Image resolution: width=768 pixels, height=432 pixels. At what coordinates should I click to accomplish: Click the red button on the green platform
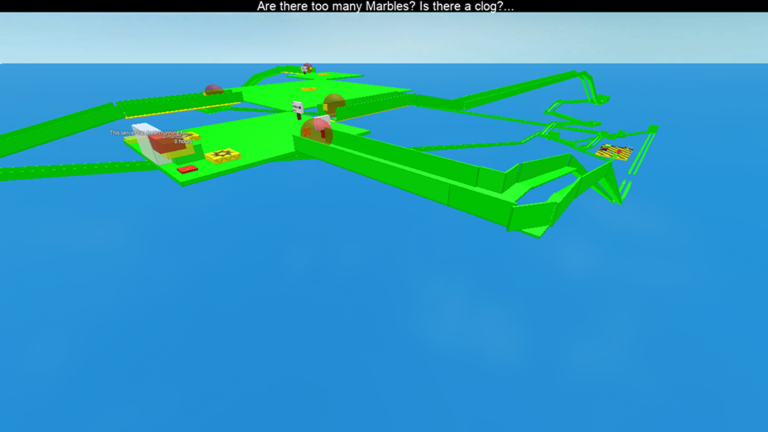(187, 169)
